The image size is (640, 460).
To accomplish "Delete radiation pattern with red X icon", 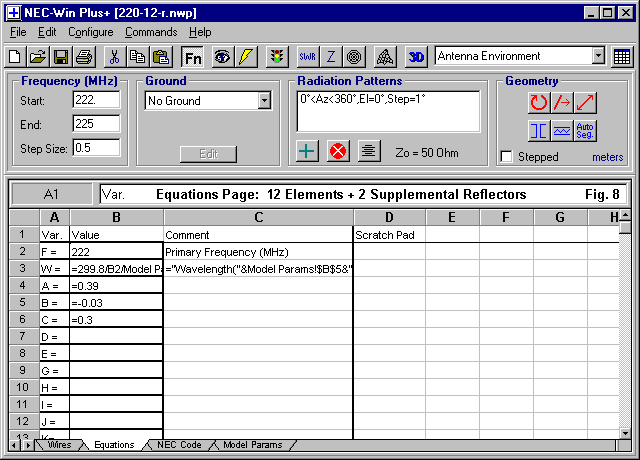I will [x=338, y=151].
